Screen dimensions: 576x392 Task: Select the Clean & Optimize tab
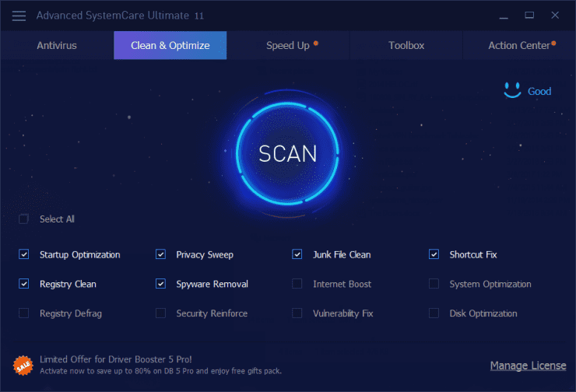tap(170, 46)
